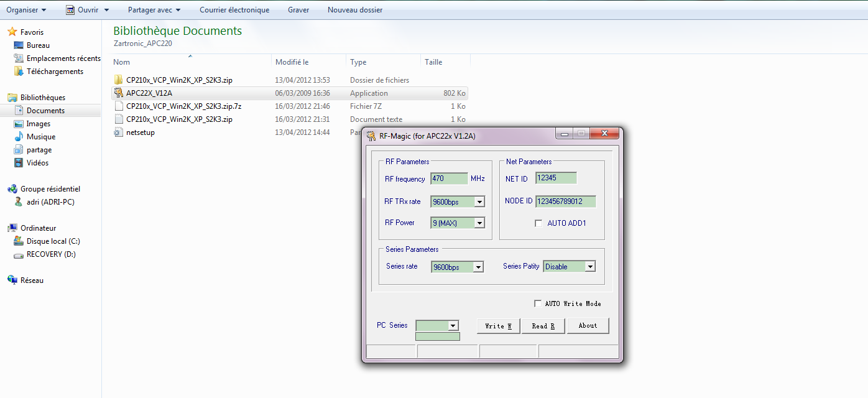868x398 pixels.
Task: Click the Ordinateur icon in sidebar
Action: pos(12,228)
